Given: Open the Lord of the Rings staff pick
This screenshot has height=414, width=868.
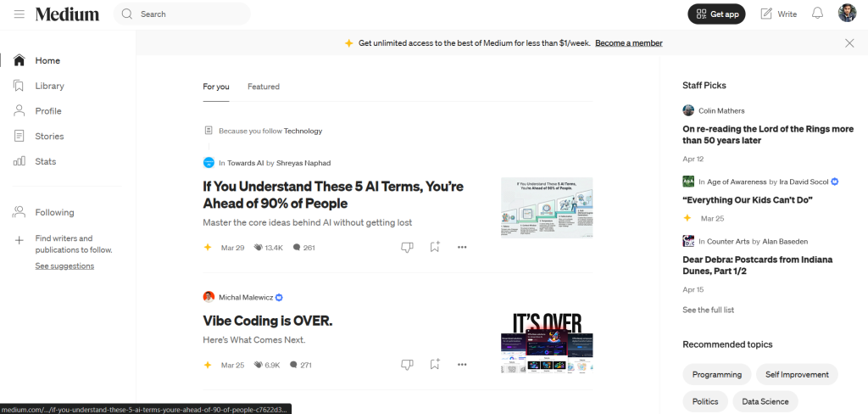Looking at the screenshot, I should tap(768, 135).
